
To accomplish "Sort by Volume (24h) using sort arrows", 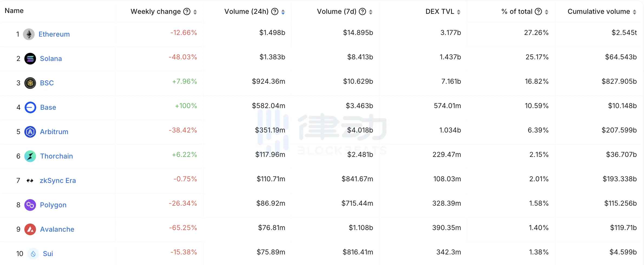I will point(283,12).
